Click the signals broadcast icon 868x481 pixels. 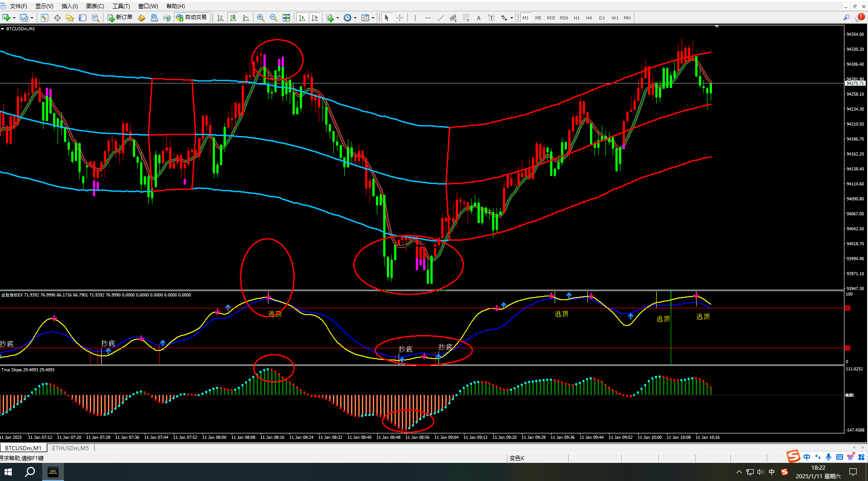point(167,18)
